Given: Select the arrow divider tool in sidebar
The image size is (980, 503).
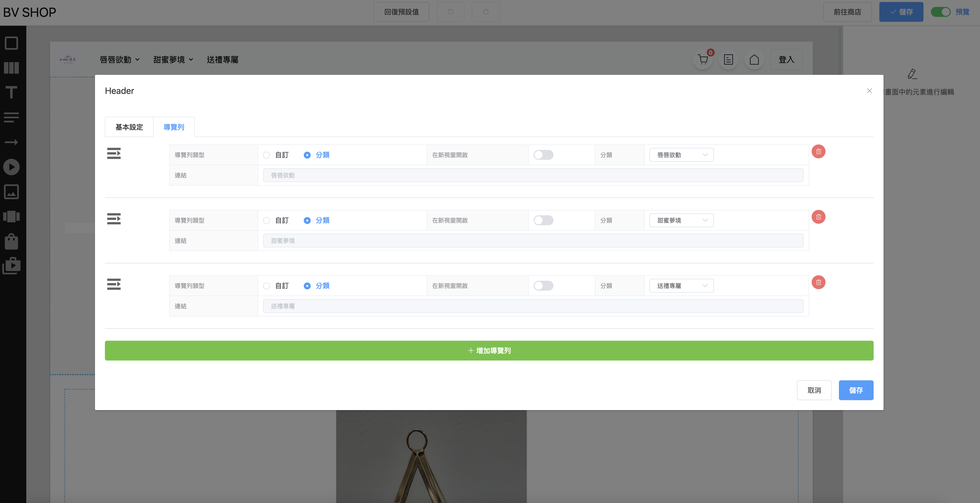Looking at the screenshot, I should pos(11,142).
